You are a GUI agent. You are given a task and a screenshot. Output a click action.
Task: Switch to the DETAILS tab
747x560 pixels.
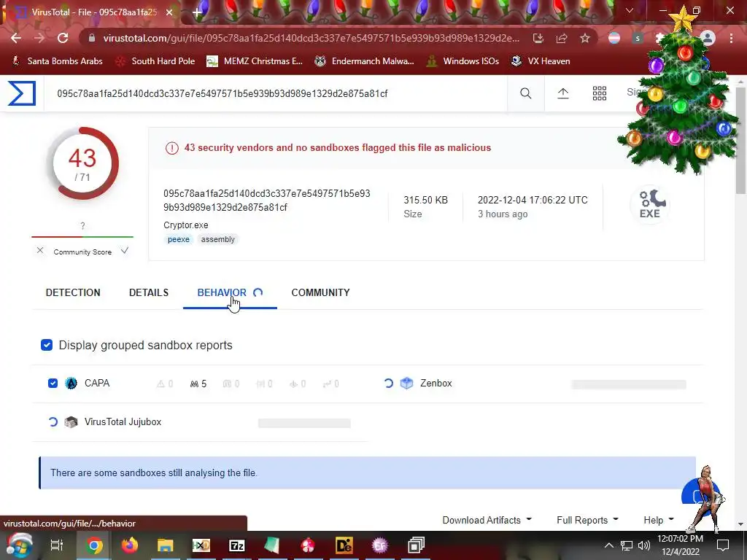coord(149,292)
